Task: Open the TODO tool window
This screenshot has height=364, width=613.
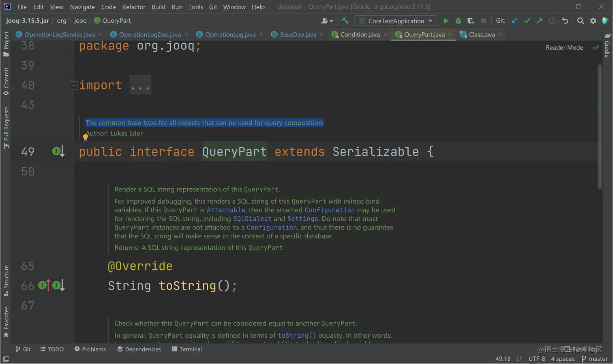Action: pyautogui.click(x=52, y=349)
